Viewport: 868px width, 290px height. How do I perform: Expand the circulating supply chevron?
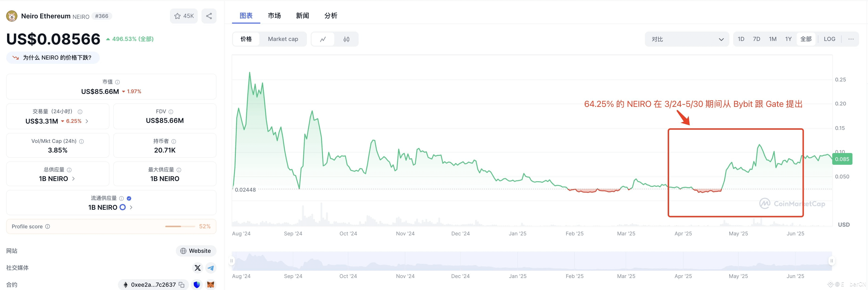pyautogui.click(x=131, y=207)
